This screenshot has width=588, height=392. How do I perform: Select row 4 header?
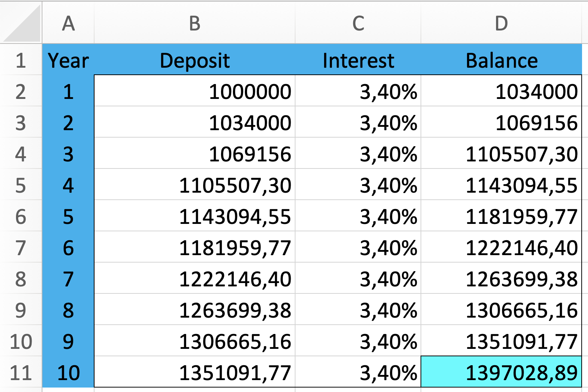pyautogui.click(x=21, y=153)
